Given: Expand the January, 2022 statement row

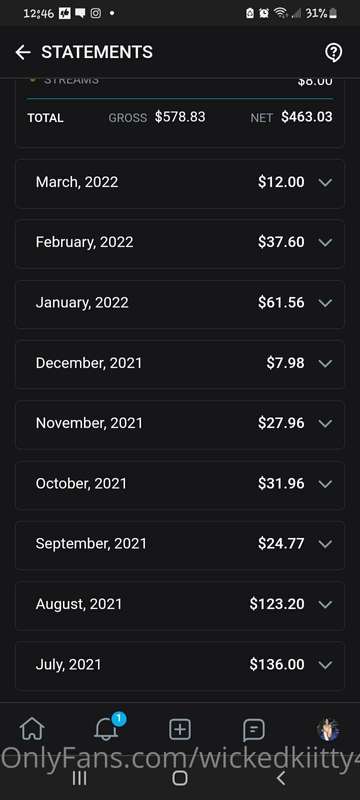Looking at the screenshot, I should point(180,303).
